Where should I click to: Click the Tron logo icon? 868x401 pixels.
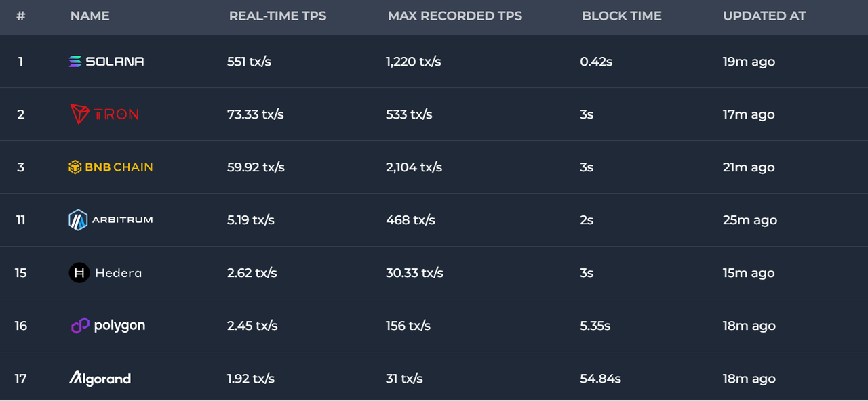pyautogui.click(x=79, y=114)
